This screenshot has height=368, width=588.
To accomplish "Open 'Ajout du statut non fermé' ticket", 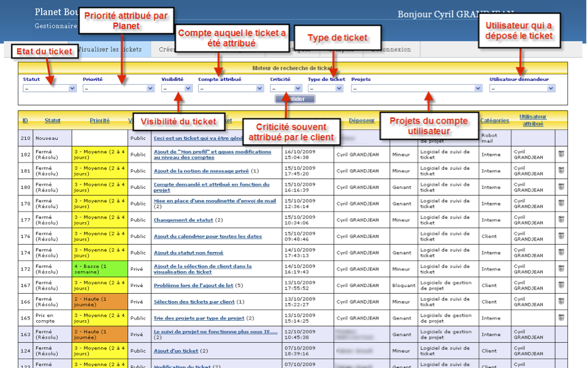I will pos(188,253).
